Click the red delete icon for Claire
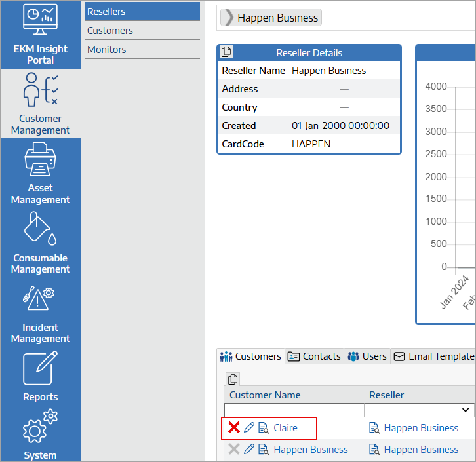 [234, 428]
